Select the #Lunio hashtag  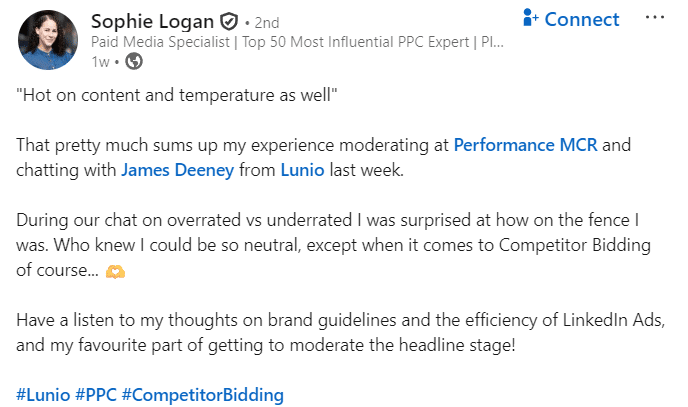42,395
